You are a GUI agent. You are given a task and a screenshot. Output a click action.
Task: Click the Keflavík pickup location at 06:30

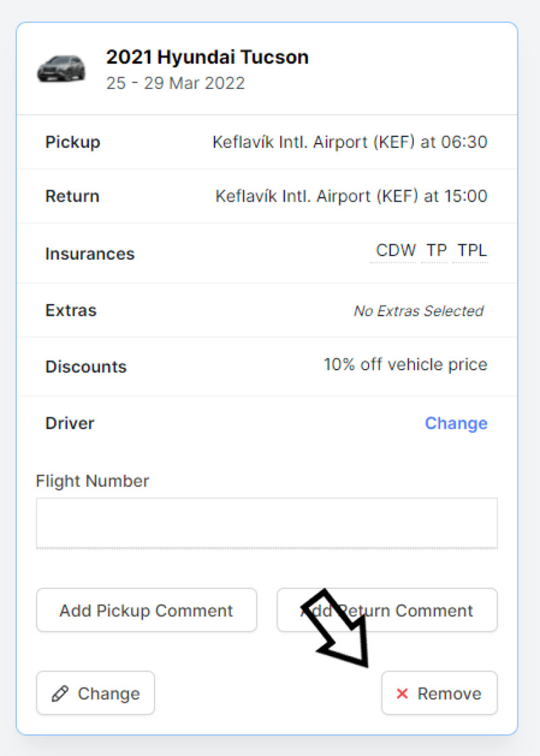pyautogui.click(x=350, y=142)
